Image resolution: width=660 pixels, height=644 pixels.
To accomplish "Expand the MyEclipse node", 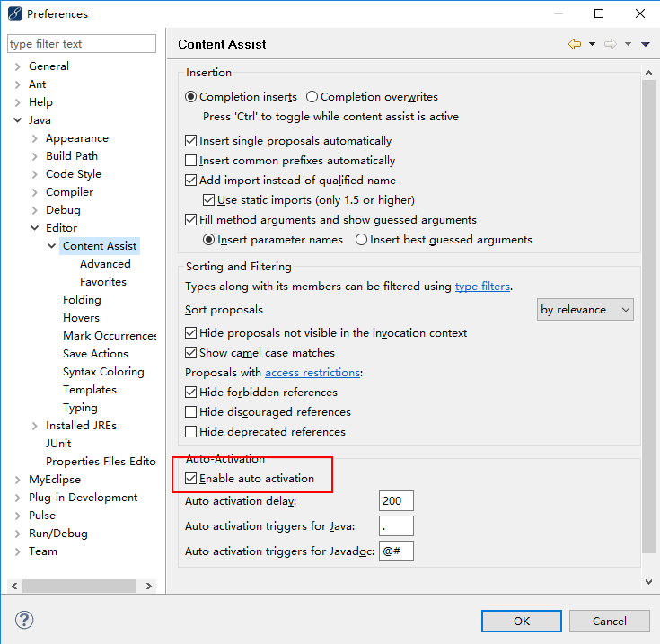I will (x=18, y=480).
